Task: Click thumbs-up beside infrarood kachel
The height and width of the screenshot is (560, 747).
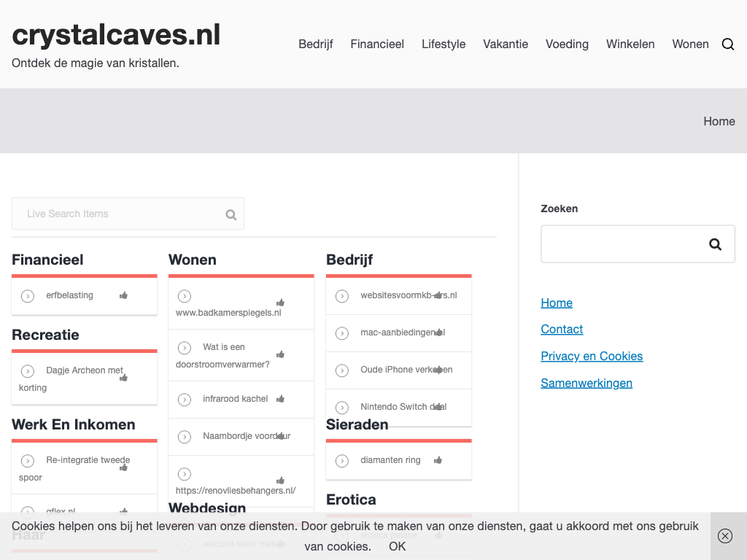Action: [x=280, y=399]
